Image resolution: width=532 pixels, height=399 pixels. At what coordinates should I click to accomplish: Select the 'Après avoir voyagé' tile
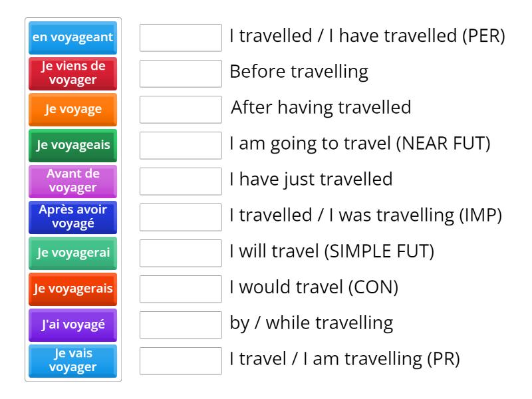point(72,217)
